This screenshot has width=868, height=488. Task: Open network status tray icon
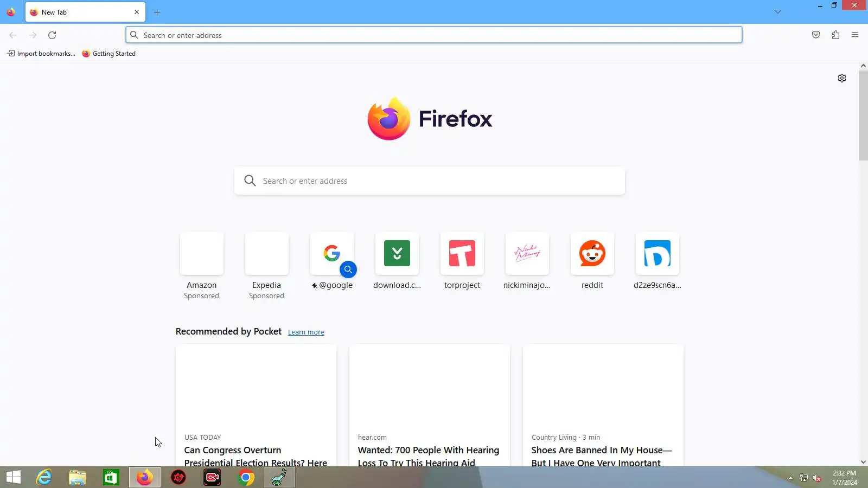(x=804, y=478)
